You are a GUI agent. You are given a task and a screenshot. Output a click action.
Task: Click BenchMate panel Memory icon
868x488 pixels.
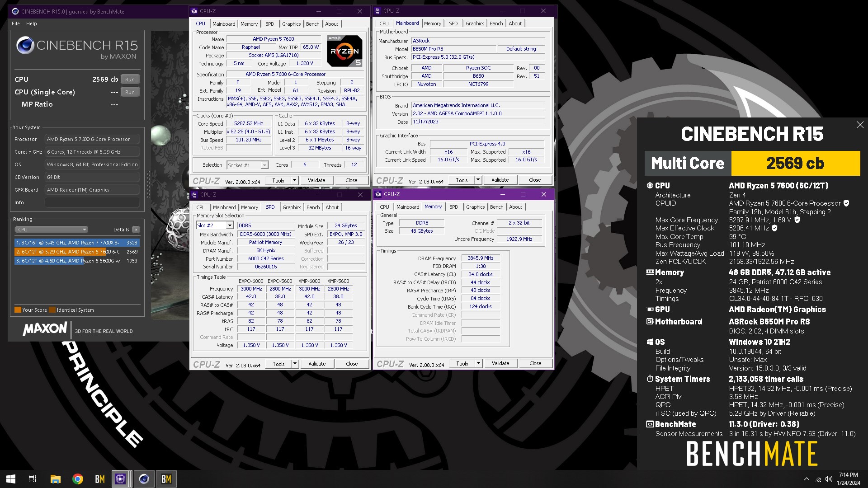650,272
